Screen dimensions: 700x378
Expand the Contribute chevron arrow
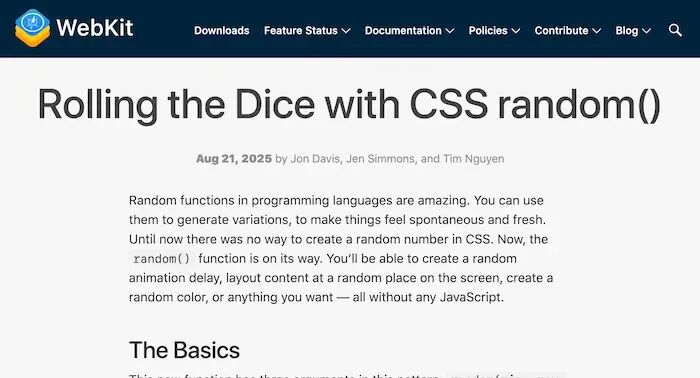coord(596,31)
